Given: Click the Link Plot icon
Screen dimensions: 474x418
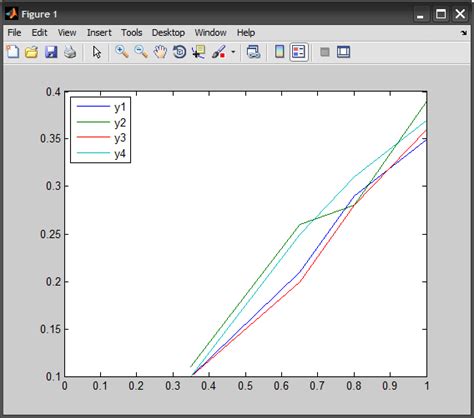Looking at the screenshot, I should (x=253, y=52).
